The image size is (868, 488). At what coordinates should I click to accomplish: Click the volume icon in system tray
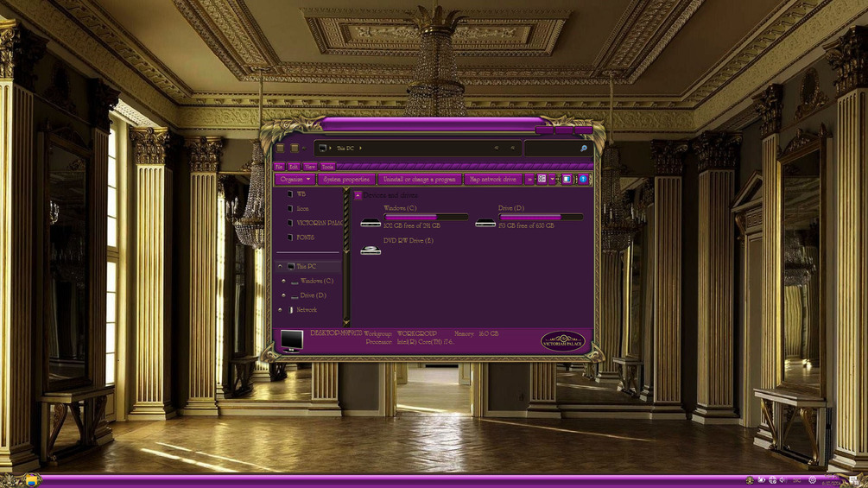(782, 479)
